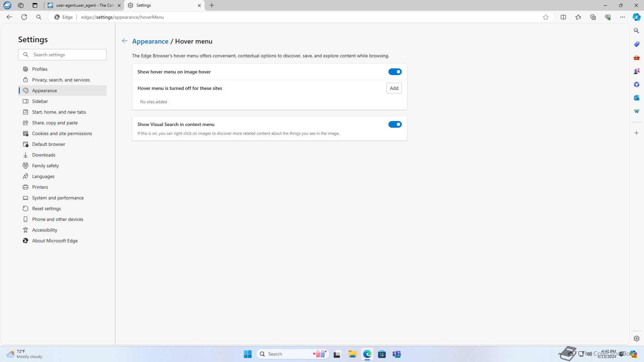Open the Browser essentials heart icon

(608, 17)
